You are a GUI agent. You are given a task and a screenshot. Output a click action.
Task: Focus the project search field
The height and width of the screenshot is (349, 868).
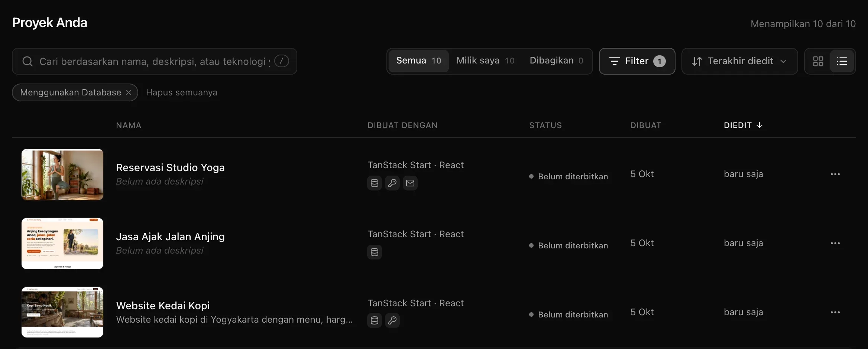pos(154,61)
